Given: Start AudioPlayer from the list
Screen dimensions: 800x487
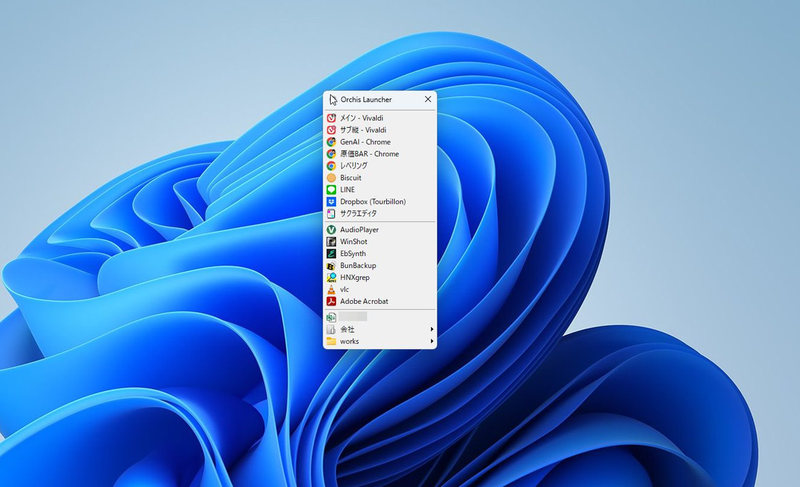Looking at the screenshot, I should point(359,230).
